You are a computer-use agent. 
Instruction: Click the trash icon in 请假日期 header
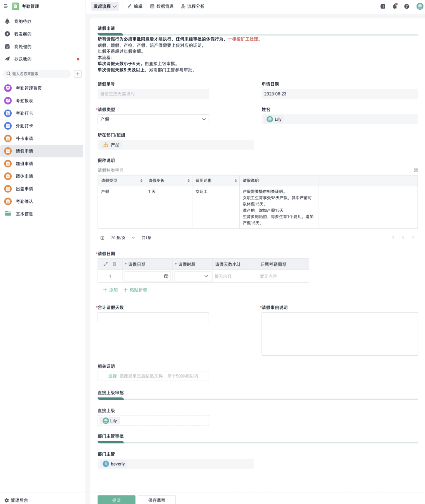pyautogui.click(x=115, y=264)
